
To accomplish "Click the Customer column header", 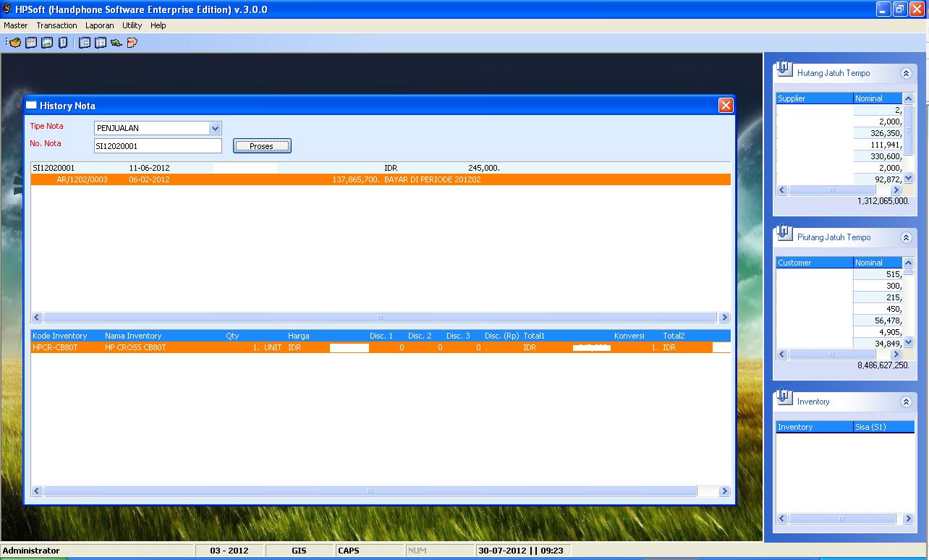I will click(815, 263).
